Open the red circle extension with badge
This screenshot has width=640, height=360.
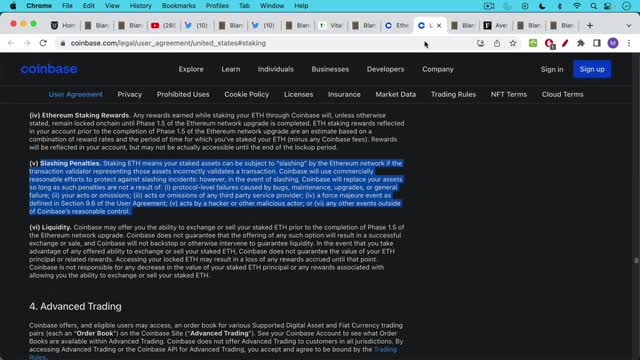point(549,44)
